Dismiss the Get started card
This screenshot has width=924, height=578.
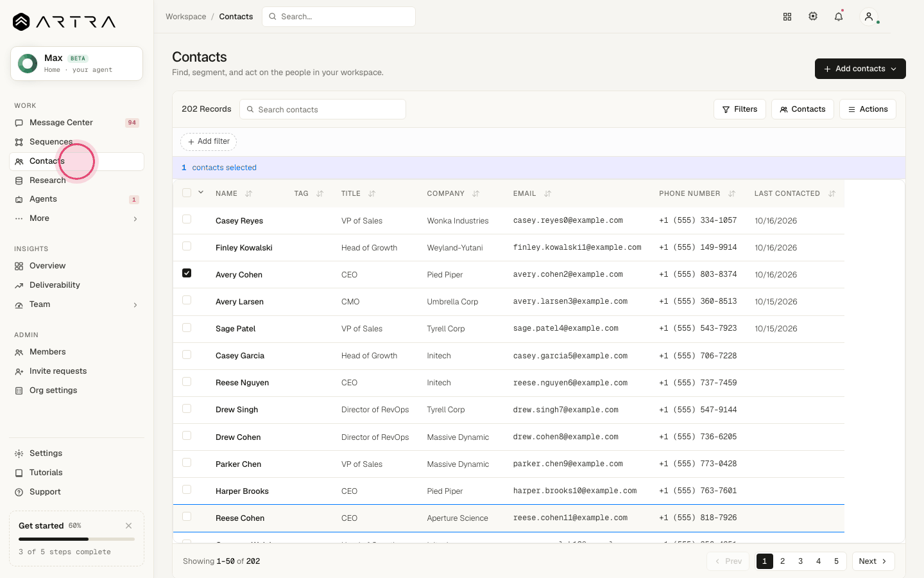pyautogui.click(x=129, y=525)
